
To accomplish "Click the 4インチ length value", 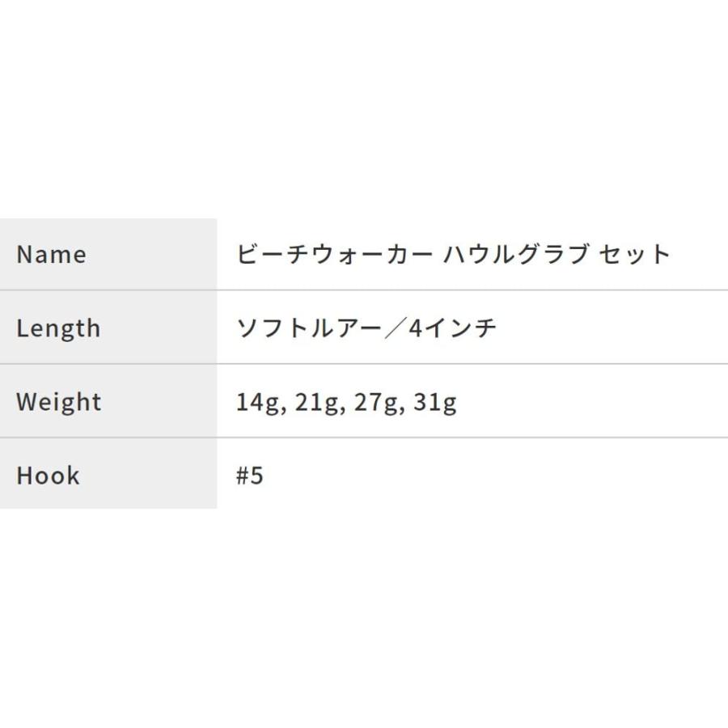I will (x=453, y=328).
